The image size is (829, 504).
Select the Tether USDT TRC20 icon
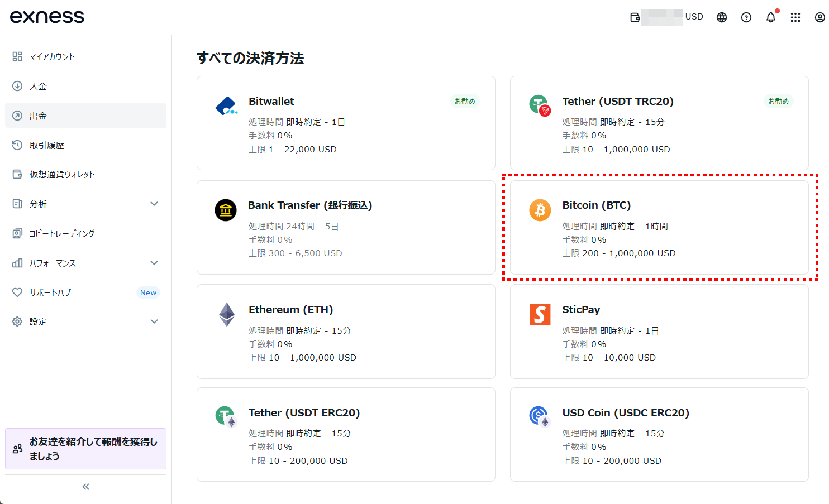click(539, 105)
